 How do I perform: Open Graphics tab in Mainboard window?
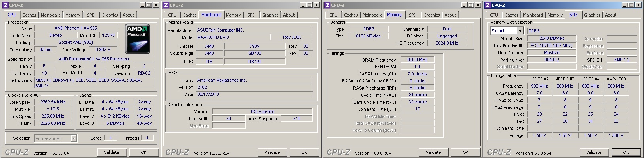point(270,15)
